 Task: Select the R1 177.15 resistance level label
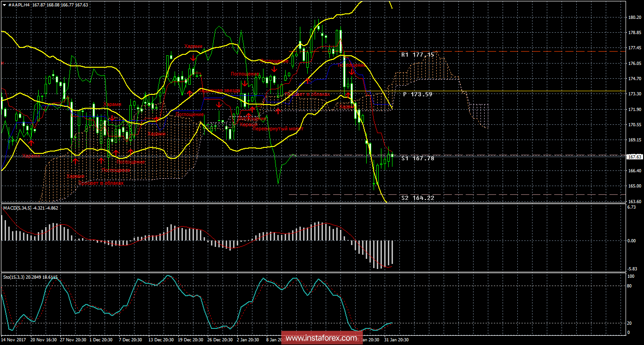417,55
